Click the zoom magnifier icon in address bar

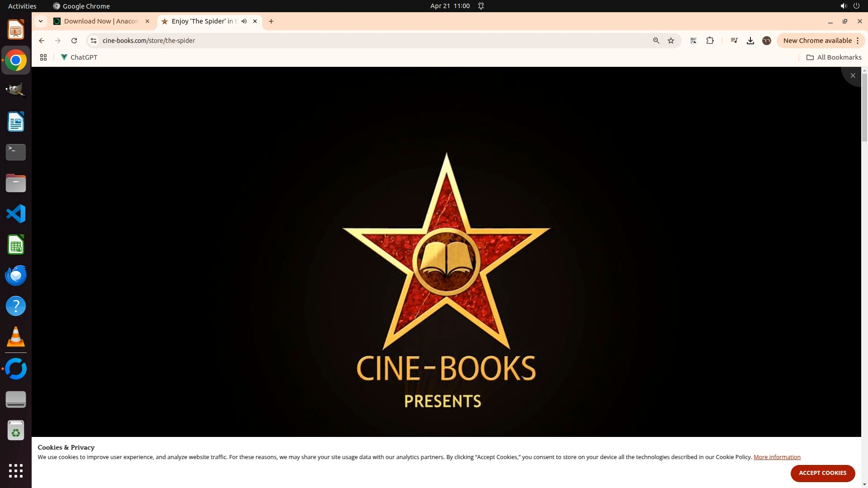[656, 41]
